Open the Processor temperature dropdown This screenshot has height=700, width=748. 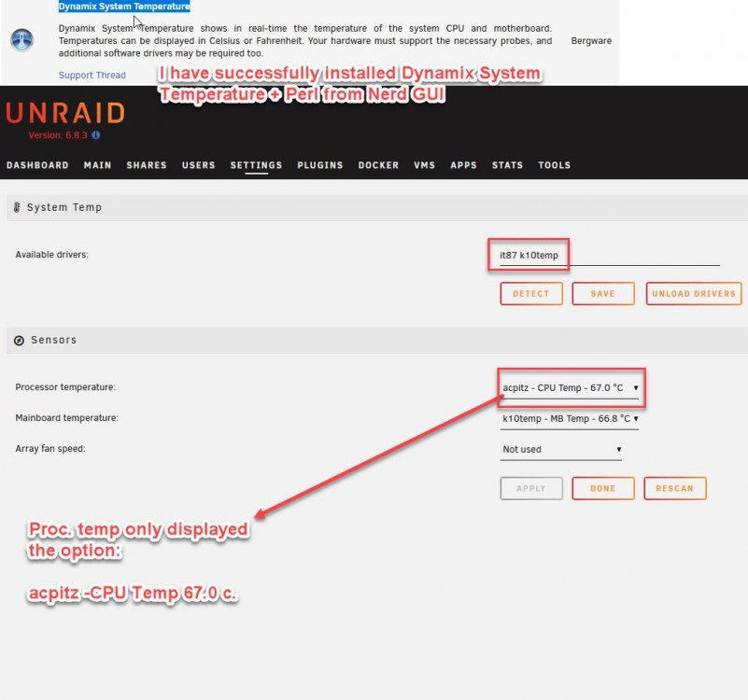click(x=570, y=388)
